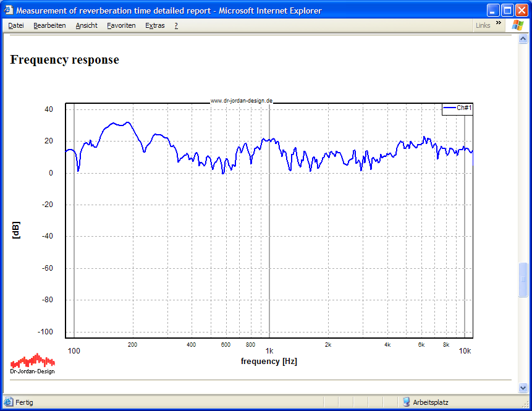Open the Favoriten menu
532x411 pixels.
tap(121, 25)
